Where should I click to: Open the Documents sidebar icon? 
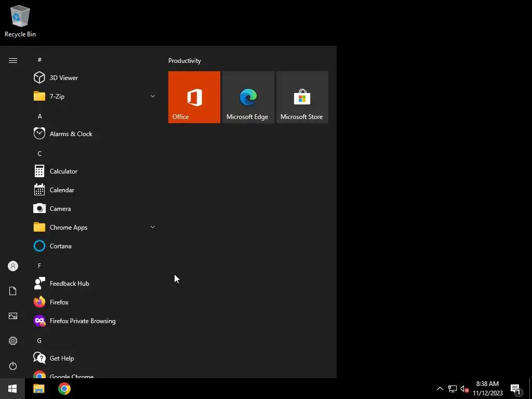[x=13, y=291]
